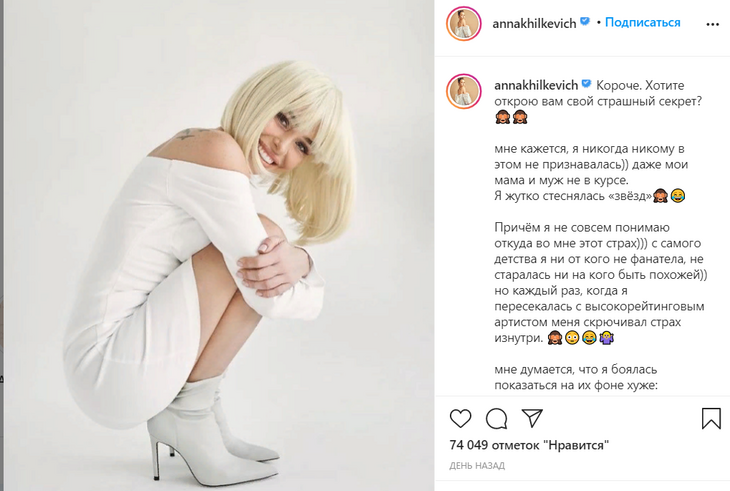
Task: Click the verified badge in the header
Action: tap(585, 21)
